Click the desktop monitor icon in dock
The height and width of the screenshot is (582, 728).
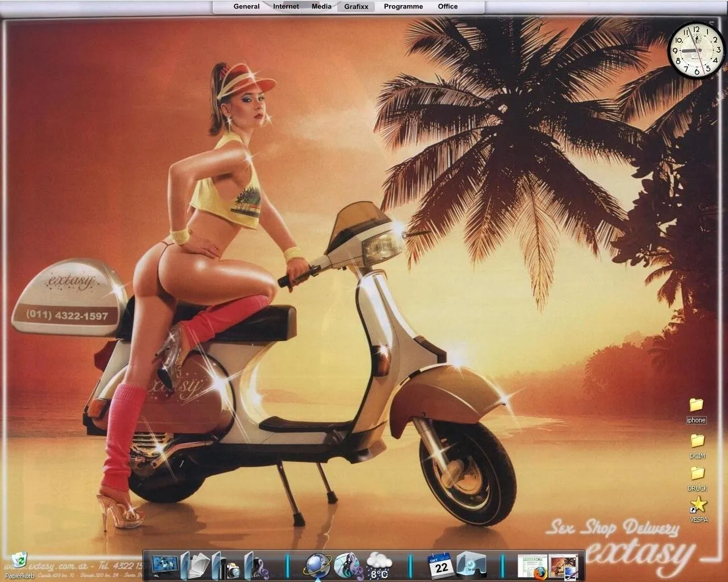pyautogui.click(x=164, y=565)
